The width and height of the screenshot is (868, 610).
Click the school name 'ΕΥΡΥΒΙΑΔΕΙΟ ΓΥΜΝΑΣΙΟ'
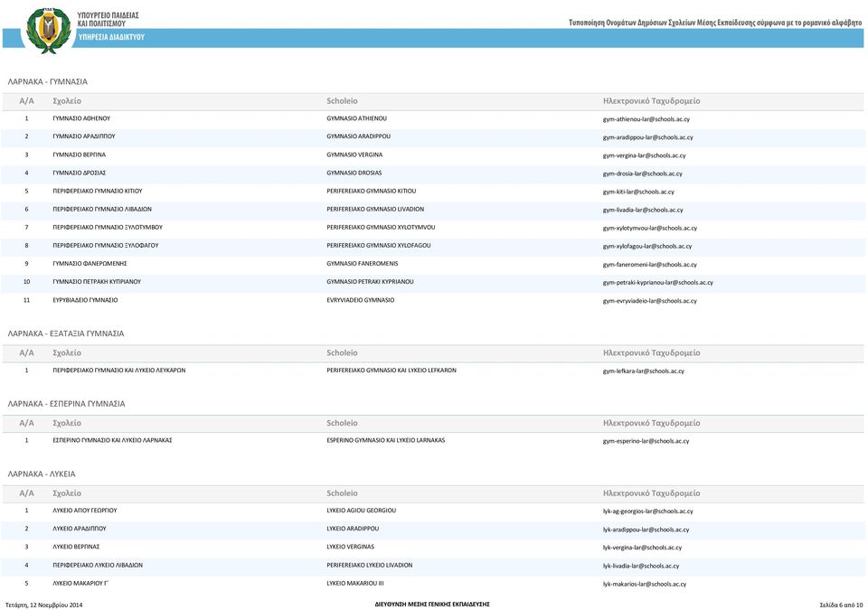point(85,300)
